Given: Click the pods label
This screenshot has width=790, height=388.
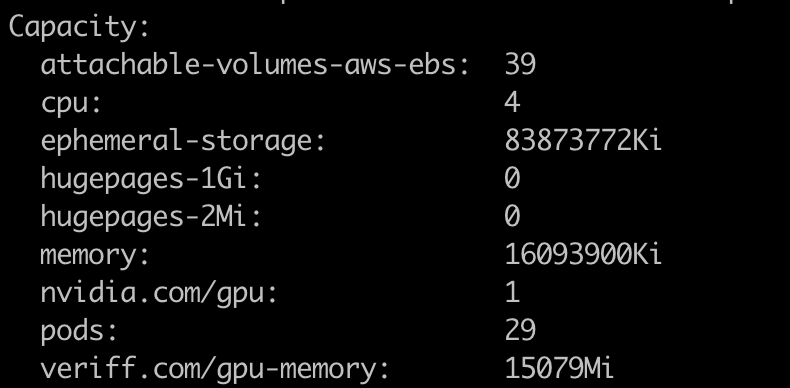Looking at the screenshot, I should tap(79, 332).
